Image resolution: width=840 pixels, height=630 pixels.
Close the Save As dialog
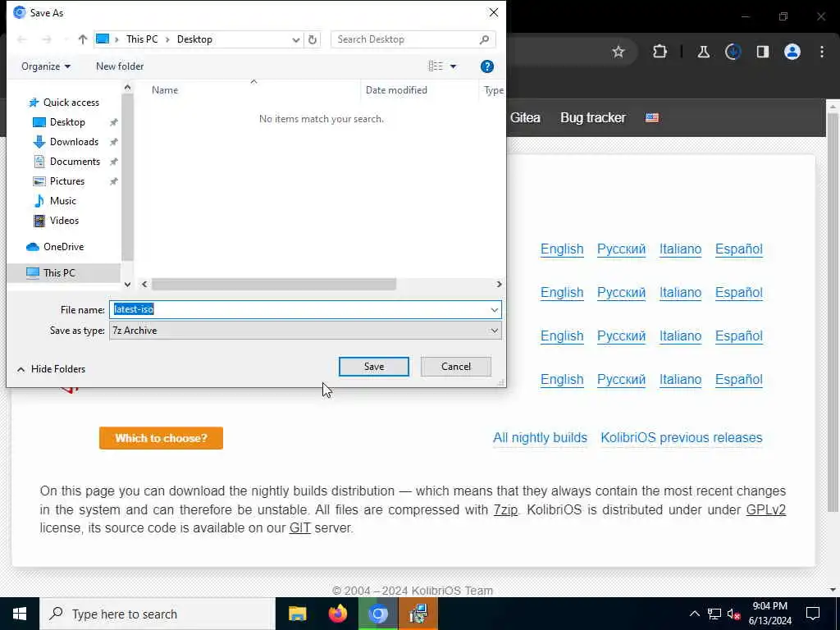[x=493, y=12]
